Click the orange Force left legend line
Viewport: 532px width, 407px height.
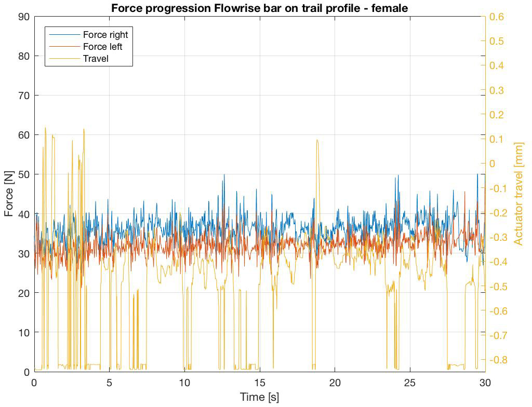click(64, 47)
